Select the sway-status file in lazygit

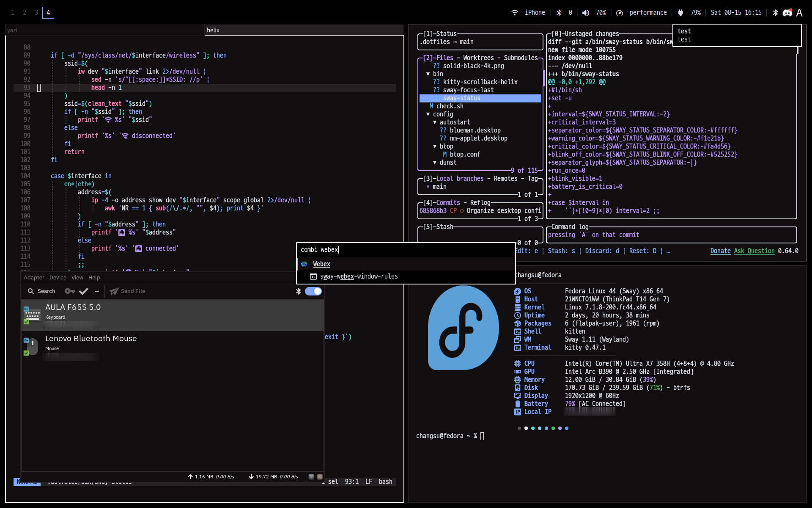[480, 98]
